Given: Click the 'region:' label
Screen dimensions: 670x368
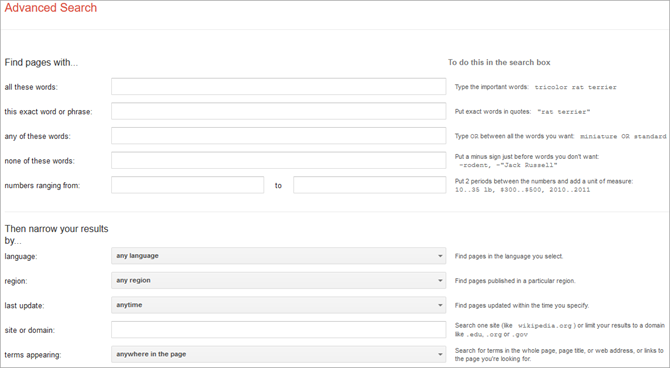Looking at the screenshot, I should pyautogui.click(x=16, y=281).
